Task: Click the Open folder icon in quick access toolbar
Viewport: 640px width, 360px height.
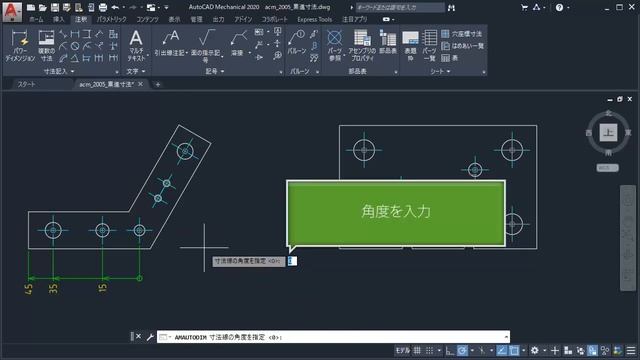Action: (x=42, y=7)
